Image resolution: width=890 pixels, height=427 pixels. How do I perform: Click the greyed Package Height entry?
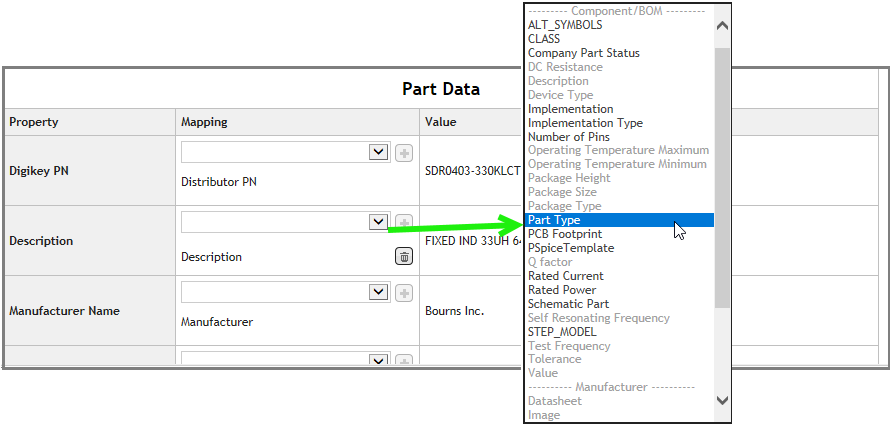[569, 178]
